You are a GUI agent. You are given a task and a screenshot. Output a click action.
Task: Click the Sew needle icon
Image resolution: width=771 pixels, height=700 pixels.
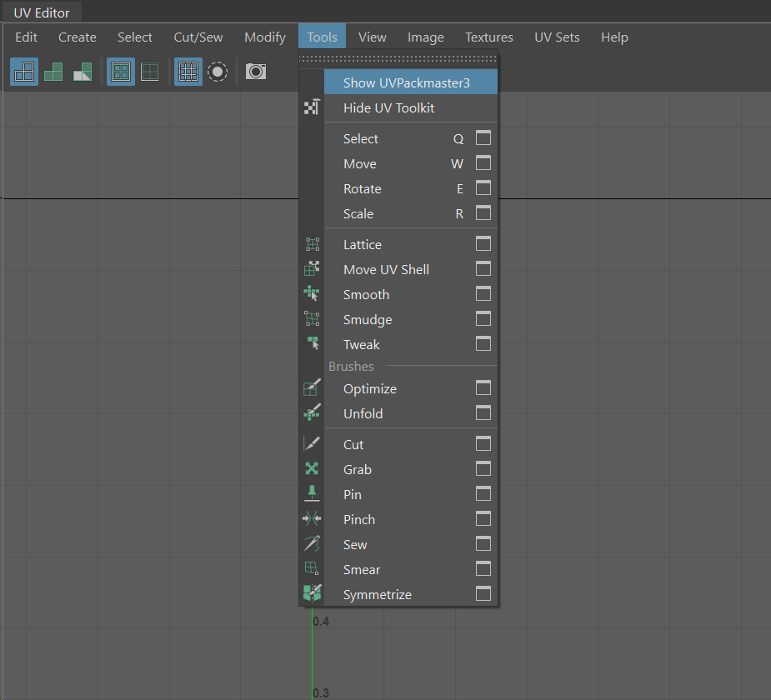312,543
